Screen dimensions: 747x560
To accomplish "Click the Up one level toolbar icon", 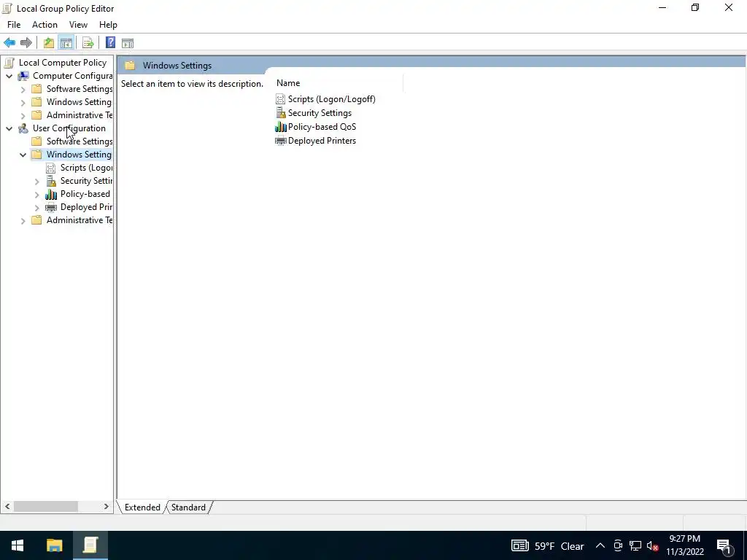I will click(x=49, y=43).
